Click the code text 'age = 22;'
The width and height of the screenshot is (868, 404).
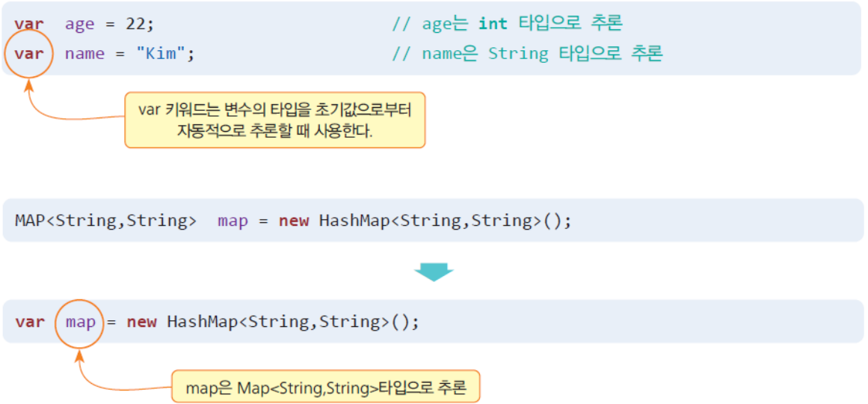[110, 24]
